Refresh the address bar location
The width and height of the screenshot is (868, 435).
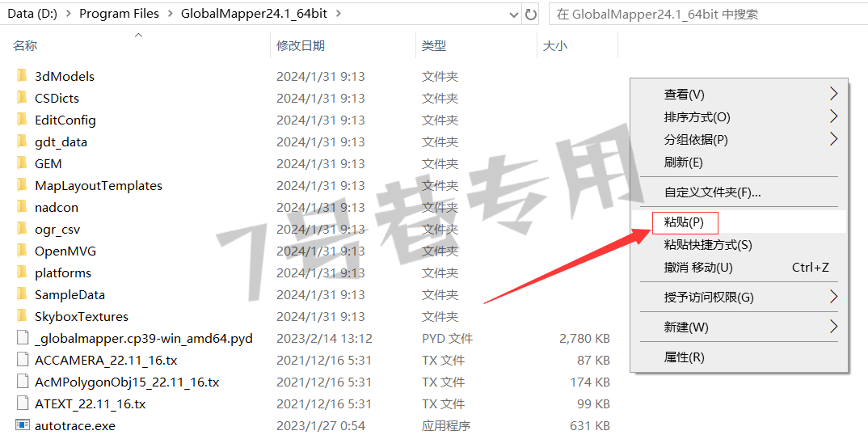point(531,14)
